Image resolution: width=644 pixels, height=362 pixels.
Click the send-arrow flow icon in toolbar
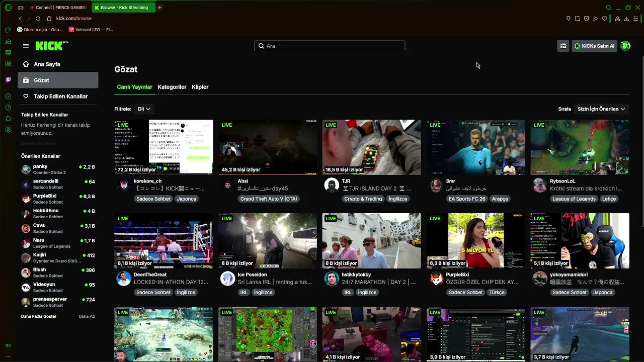pyautogui.click(x=595, y=19)
